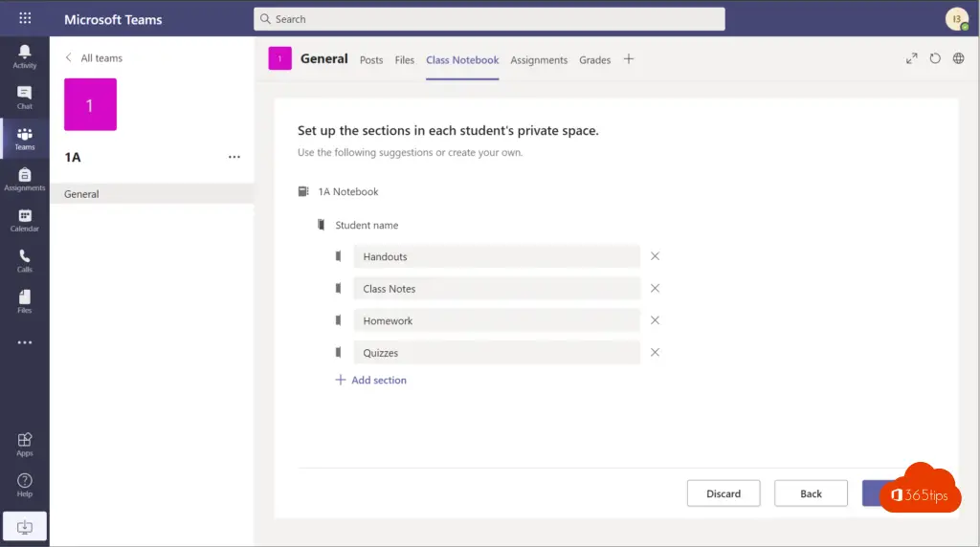Viewport: 980px width, 547px height.
Task: Show more apps ellipsis in sidebar
Action: pos(24,342)
